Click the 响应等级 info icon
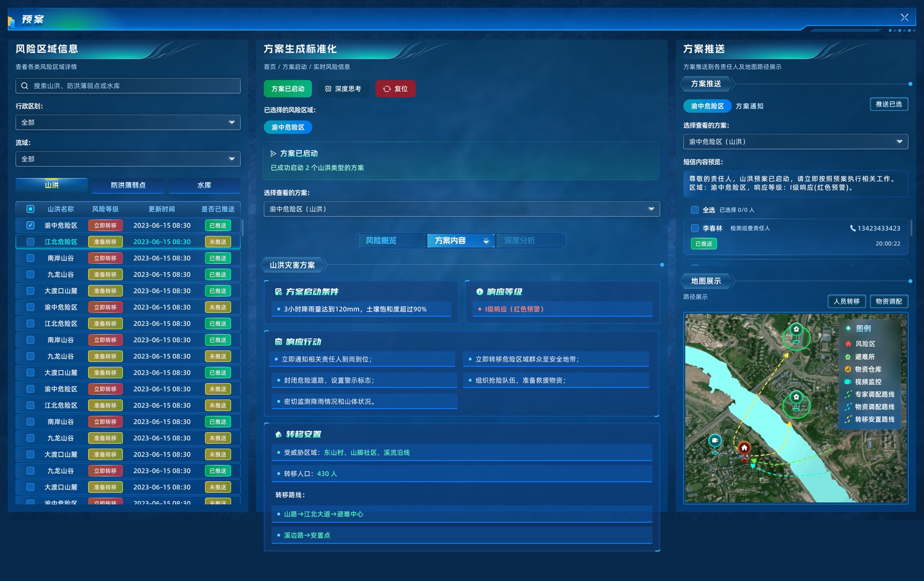The width and height of the screenshot is (924, 581). tap(480, 292)
